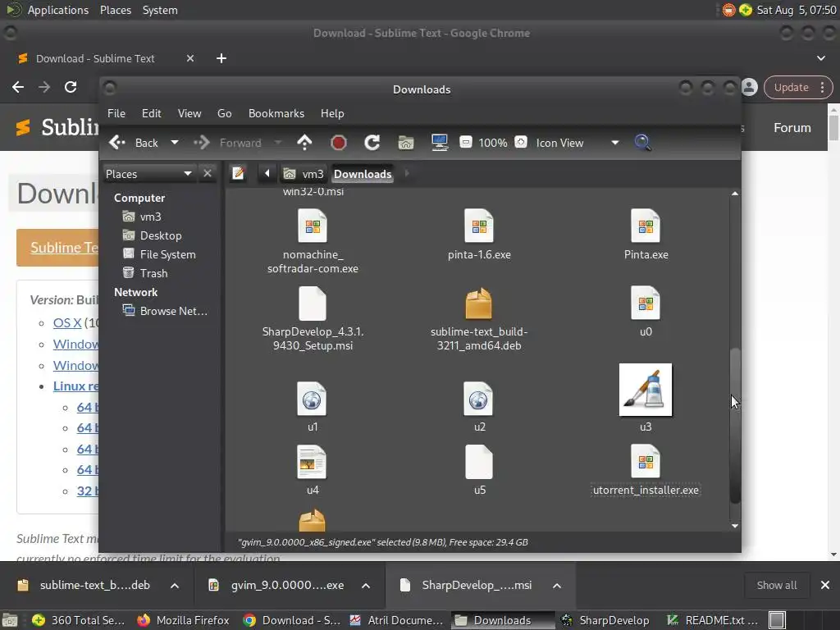Select pinta-1.6.exe file icon
Screen dimensions: 840x630
(x=479, y=226)
